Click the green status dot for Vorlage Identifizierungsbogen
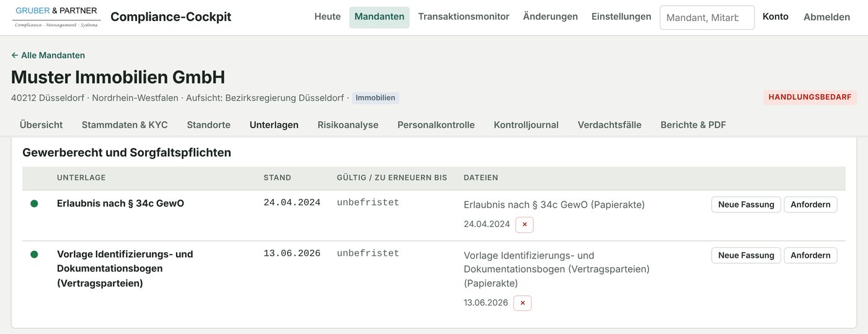The width and height of the screenshot is (868, 334). (34, 254)
